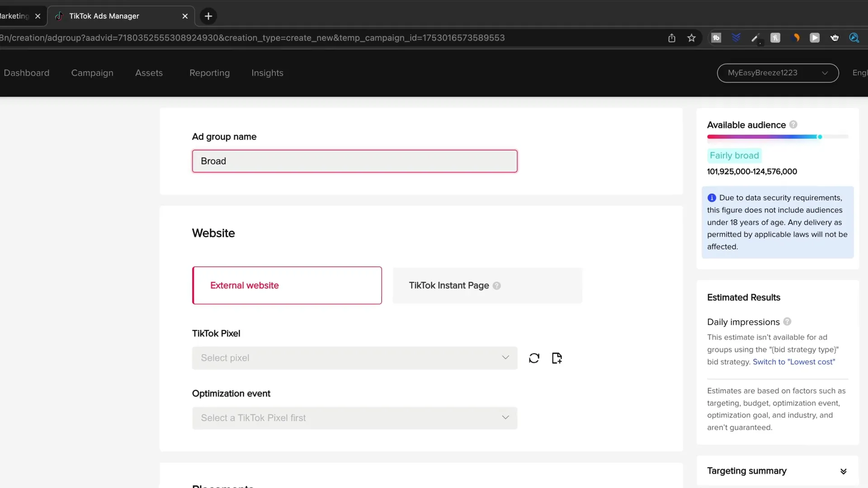Go to the Dashboard menu

[27, 73]
